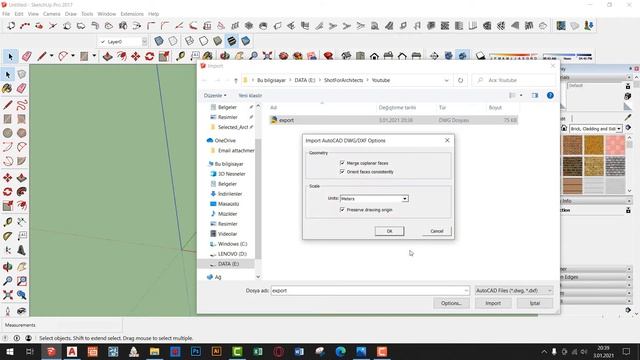Image resolution: width=640 pixels, height=360 pixels.
Task: Select the Orbit tool in left toolbar
Action: [x=7, y=267]
